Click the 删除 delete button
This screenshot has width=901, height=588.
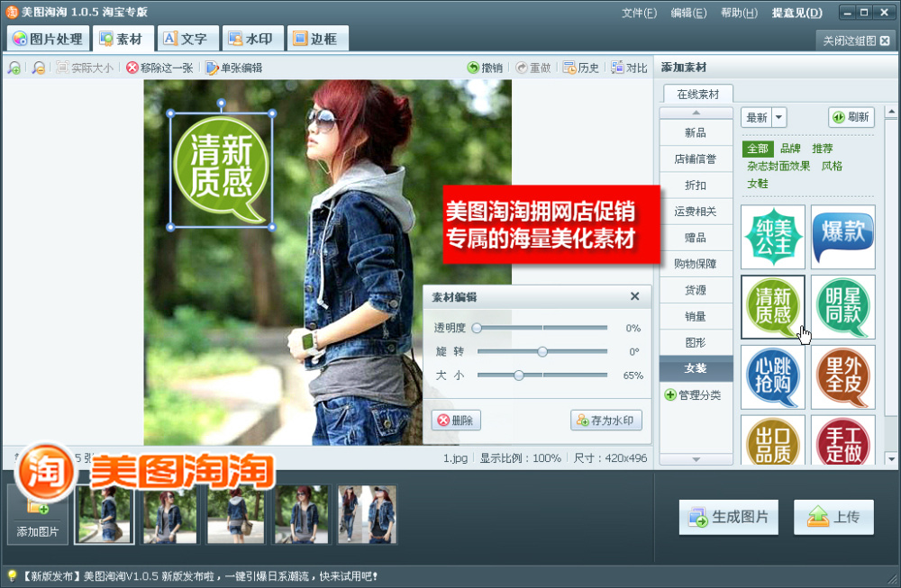click(x=456, y=421)
